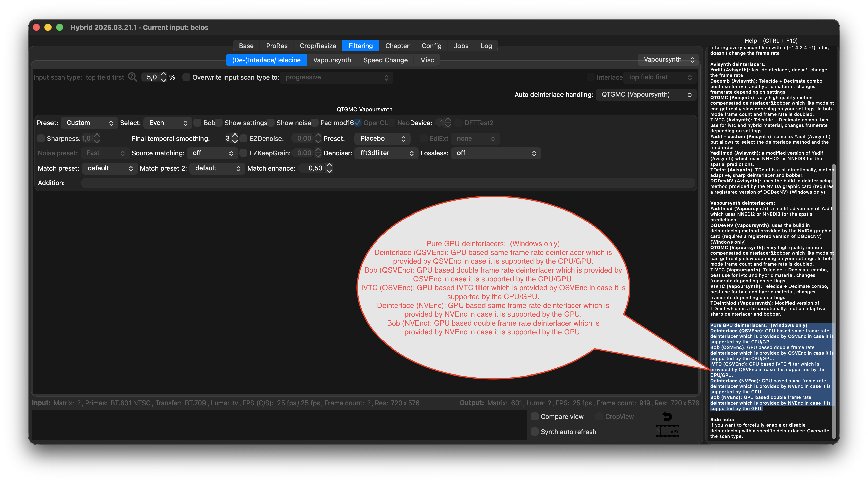Open the Vapoursynth dropdown beside the sub-tabs
This screenshot has width=868, height=482.
click(x=669, y=60)
